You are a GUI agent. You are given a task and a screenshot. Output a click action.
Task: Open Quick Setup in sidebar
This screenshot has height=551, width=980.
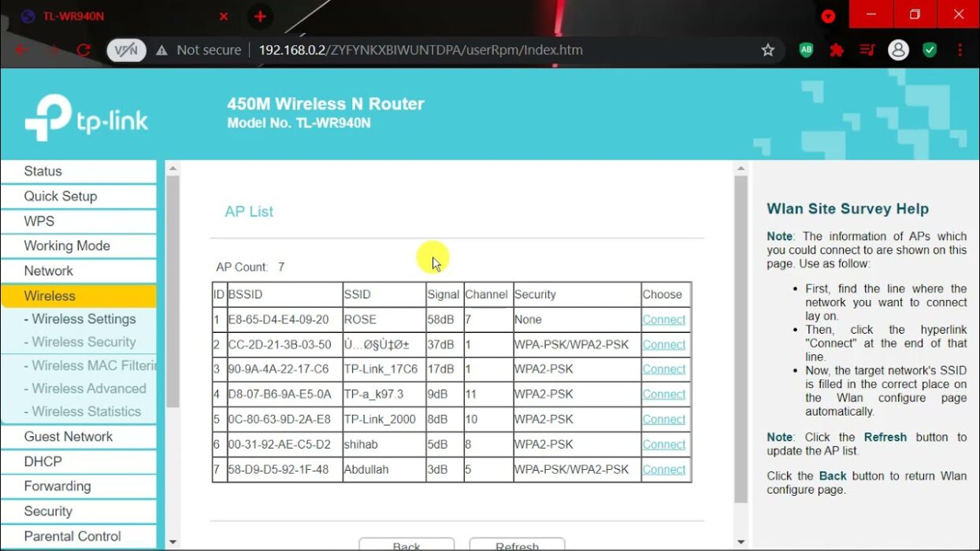(x=79, y=197)
